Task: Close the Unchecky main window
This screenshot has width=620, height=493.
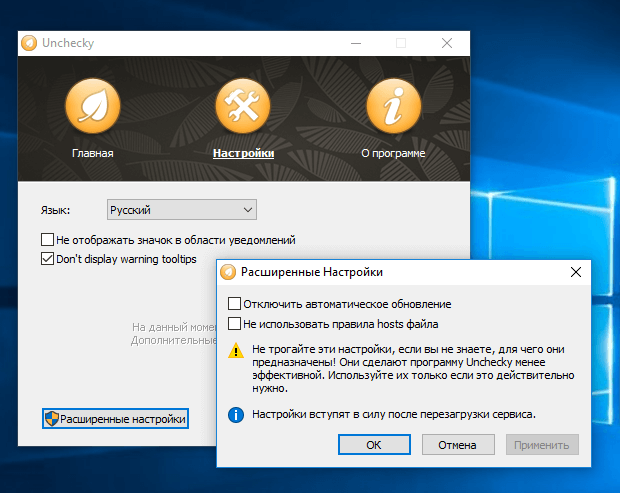Action: click(447, 43)
